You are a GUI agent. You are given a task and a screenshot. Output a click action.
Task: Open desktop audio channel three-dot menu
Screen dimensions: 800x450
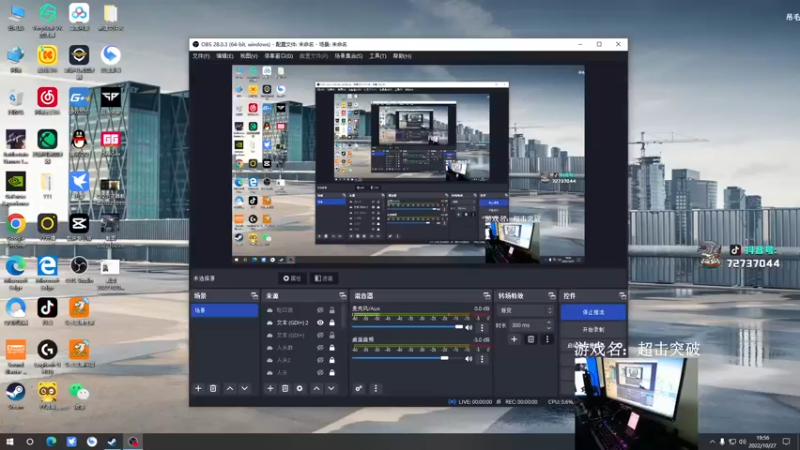pyautogui.click(x=482, y=359)
